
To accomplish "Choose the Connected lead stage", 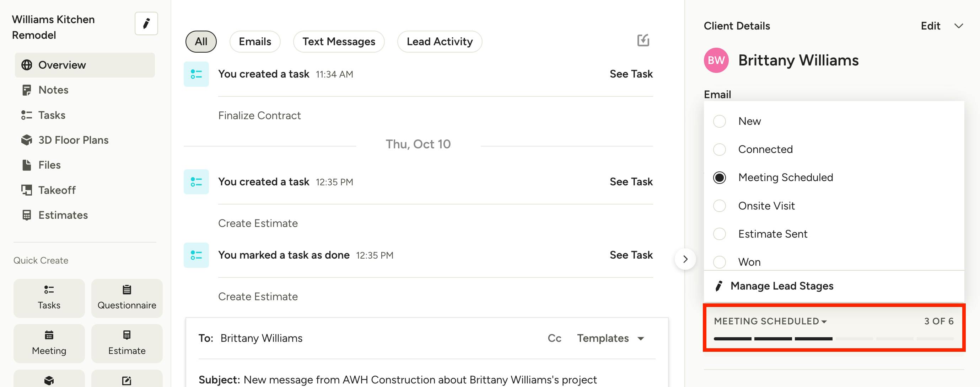I will [x=719, y=149].
